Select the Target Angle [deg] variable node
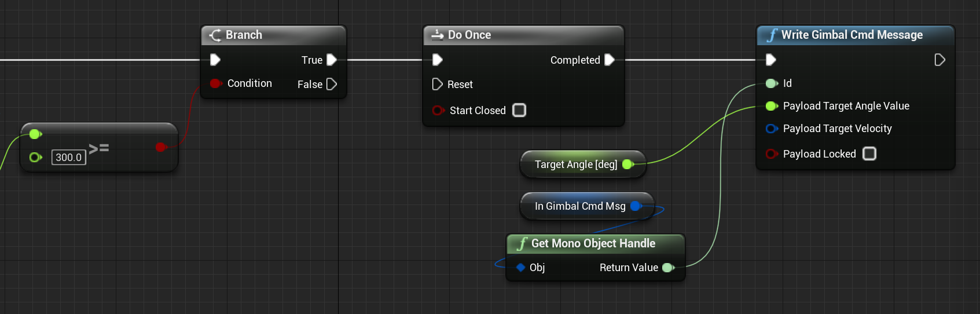This screenshot has width=980, height=314. click(575, 165)
